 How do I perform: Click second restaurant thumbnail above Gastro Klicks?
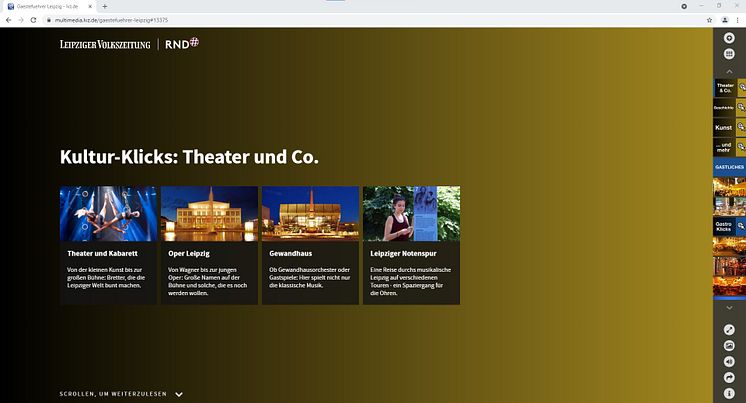coord(729,206)
